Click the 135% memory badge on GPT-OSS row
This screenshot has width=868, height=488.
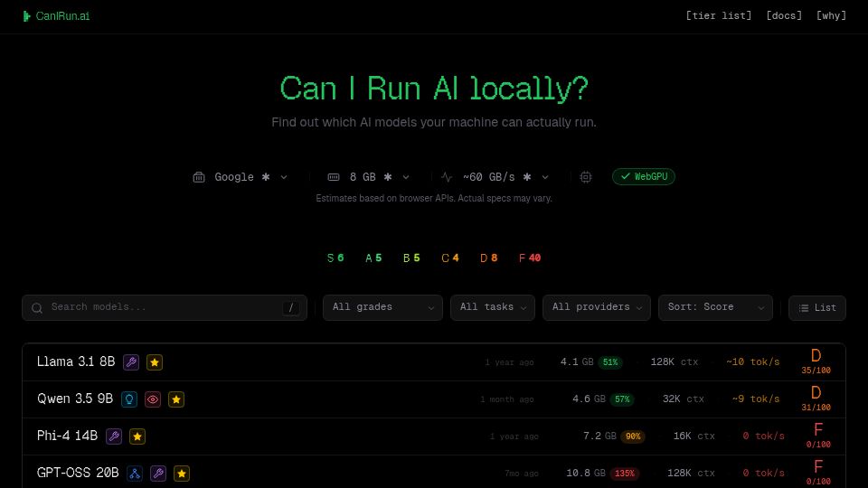point(625,474)
